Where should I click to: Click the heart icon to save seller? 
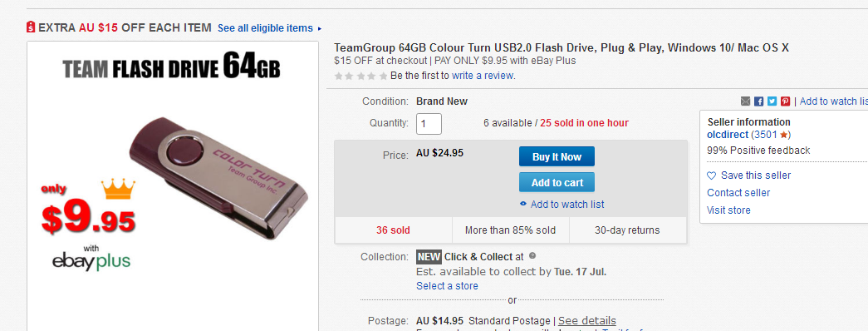(711, 175)
